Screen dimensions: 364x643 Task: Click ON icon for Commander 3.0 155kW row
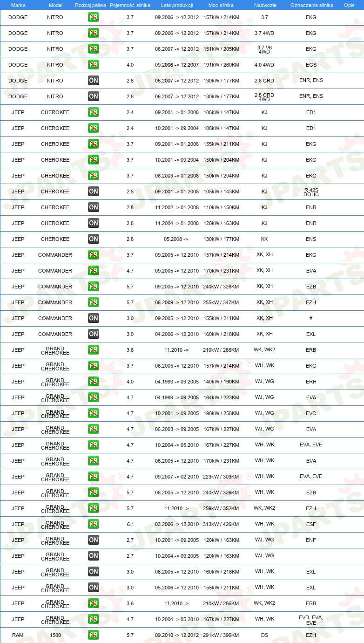[94, 318]
